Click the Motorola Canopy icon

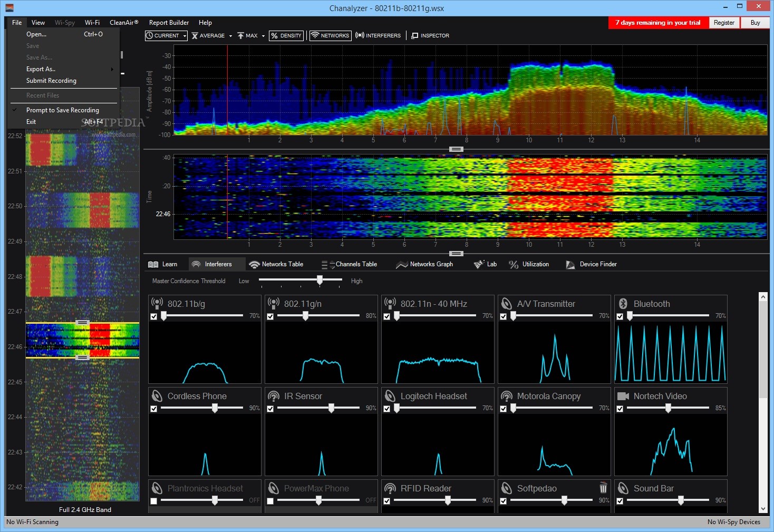(506, 395)
